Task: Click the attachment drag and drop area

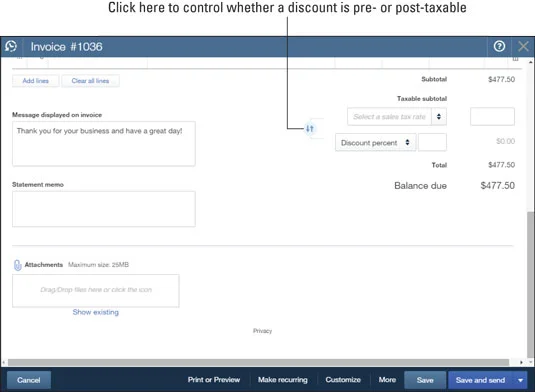Action: [96, 291]
